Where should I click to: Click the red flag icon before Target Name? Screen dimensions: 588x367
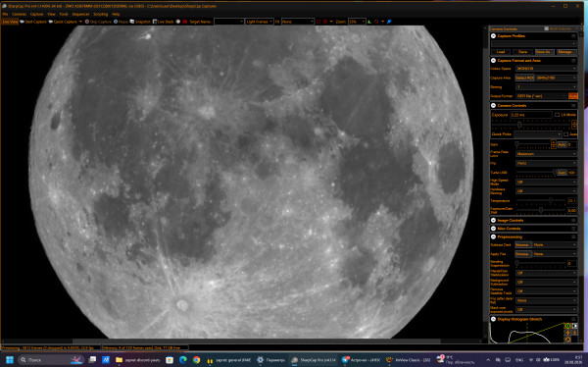click(x=184, y=22)
